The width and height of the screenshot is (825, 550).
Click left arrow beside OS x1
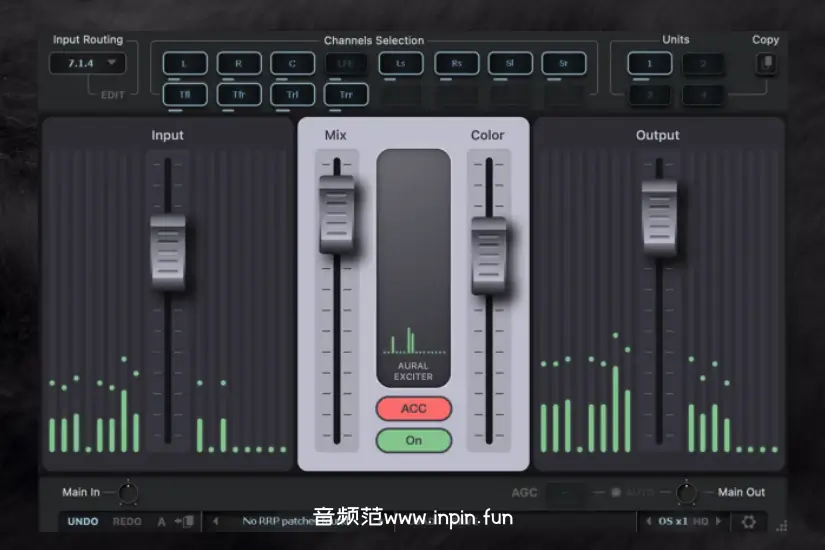pyautogui.click(x=649, y=521)
